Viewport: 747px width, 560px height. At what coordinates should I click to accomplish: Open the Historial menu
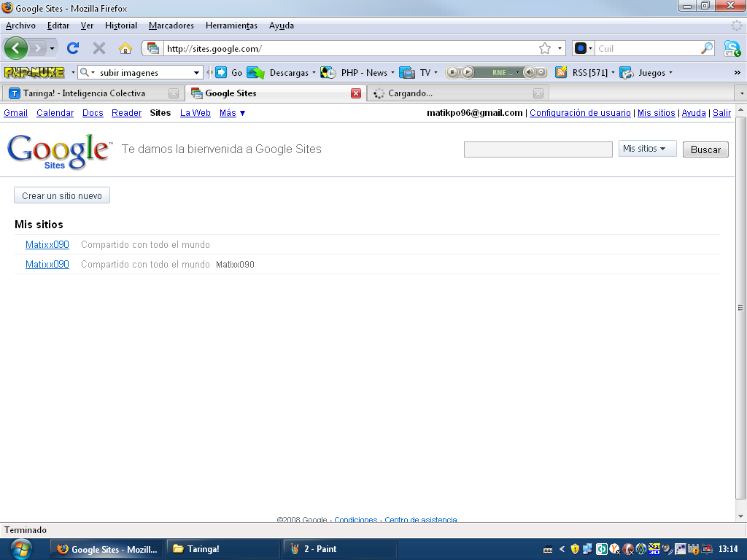point(121,26)
